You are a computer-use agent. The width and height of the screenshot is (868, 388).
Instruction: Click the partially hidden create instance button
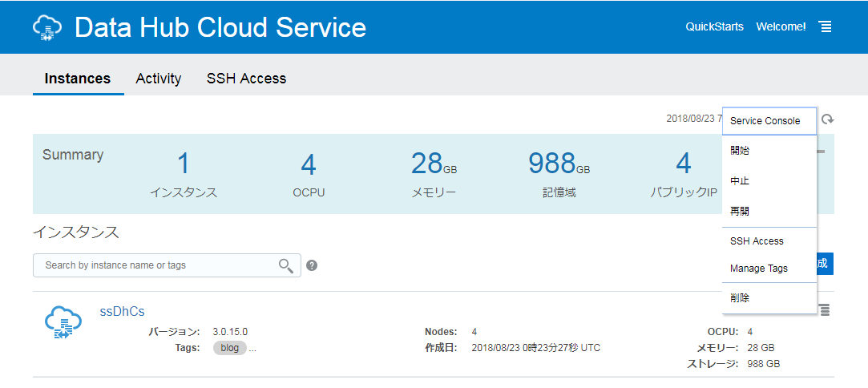tap(825, 264)
